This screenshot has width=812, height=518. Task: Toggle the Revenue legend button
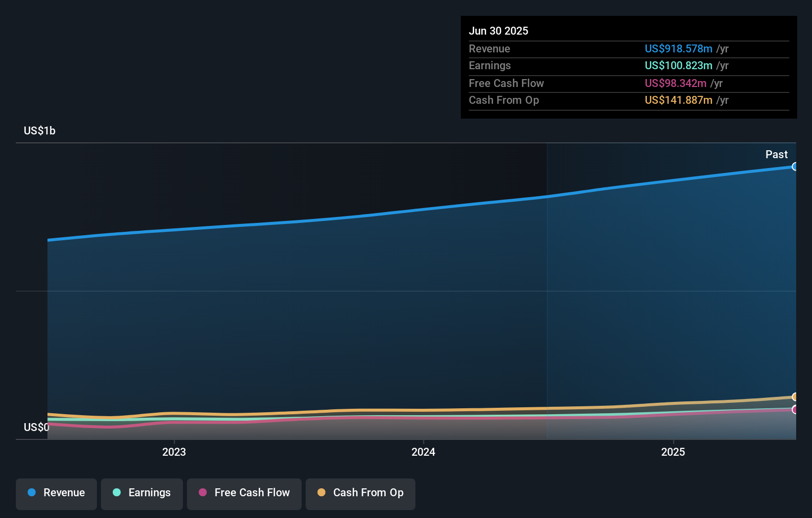click(56, 494)
